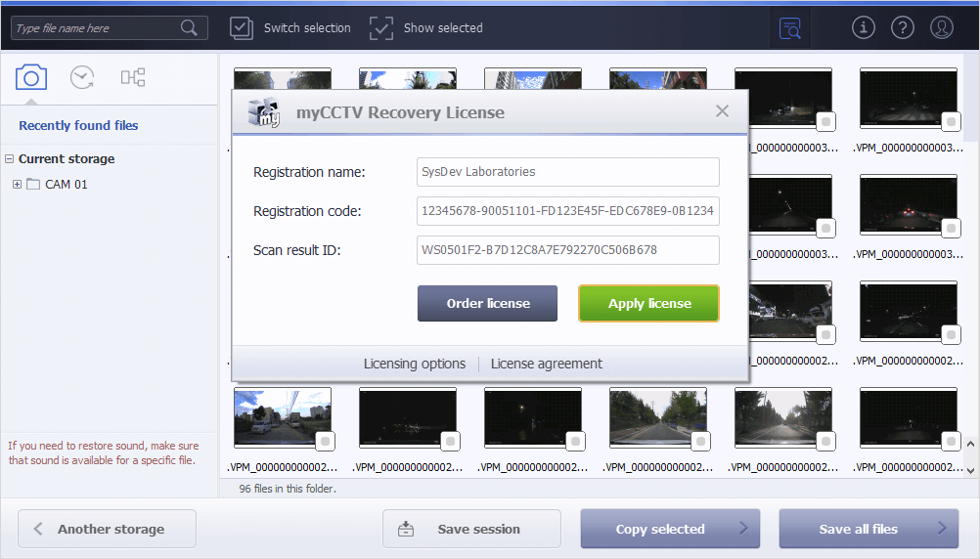Open the user account icon

[942, 27]
